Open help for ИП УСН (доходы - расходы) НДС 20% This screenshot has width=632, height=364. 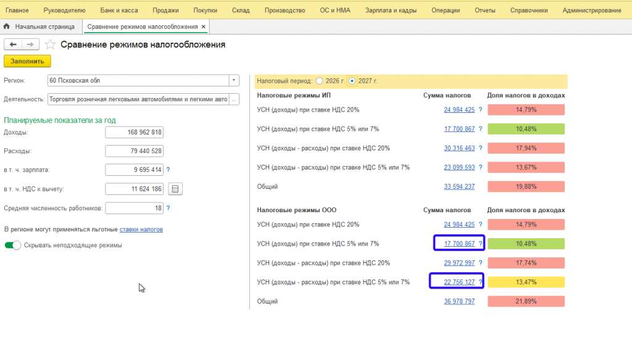coord(480,148)
